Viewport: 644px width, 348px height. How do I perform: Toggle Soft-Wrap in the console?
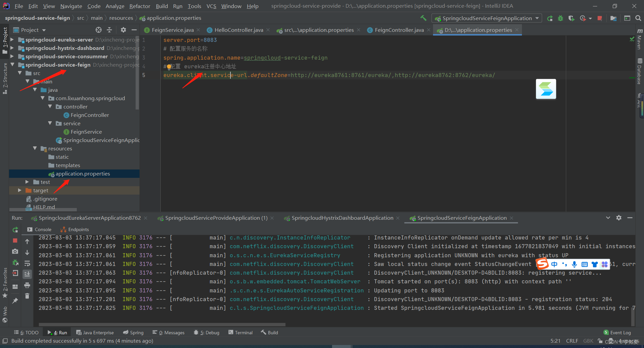[x=27, y=263]
